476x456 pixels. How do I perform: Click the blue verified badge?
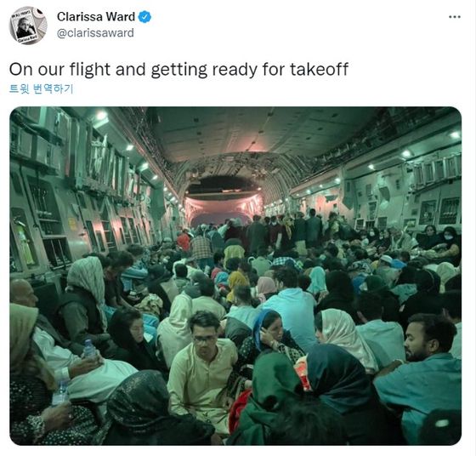[144, 17]
